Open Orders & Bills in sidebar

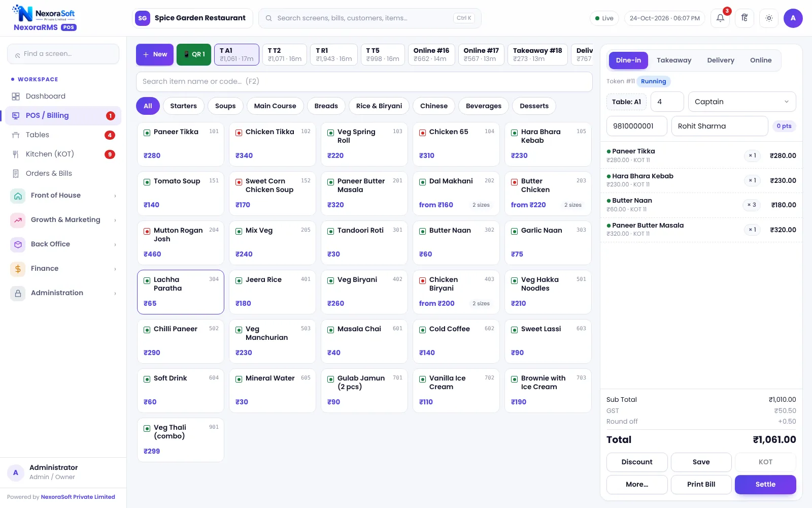63,173
